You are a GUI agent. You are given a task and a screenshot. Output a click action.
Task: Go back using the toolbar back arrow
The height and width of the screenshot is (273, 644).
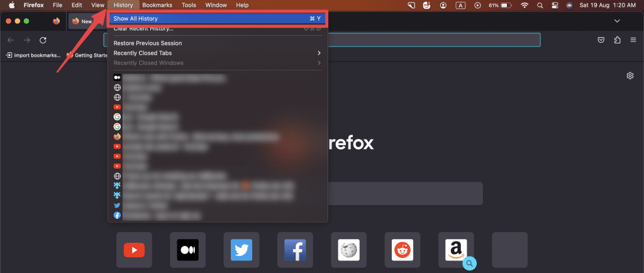pos(11,40)
